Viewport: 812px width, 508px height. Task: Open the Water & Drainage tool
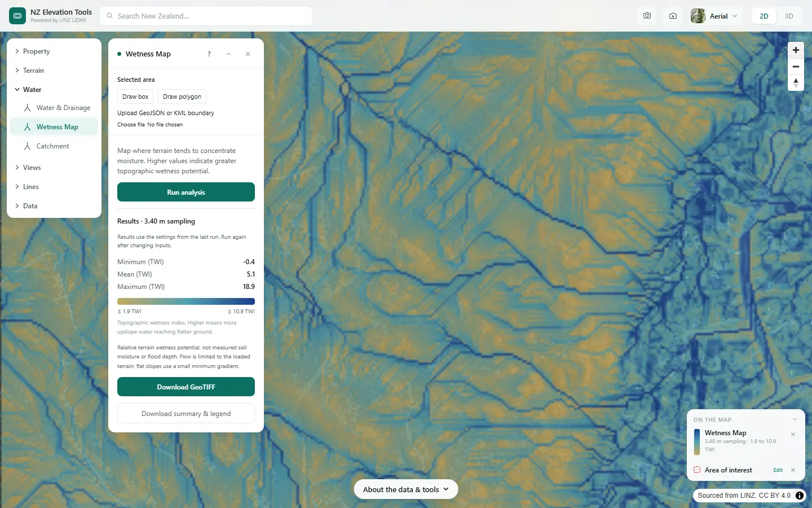click(54, 108)
